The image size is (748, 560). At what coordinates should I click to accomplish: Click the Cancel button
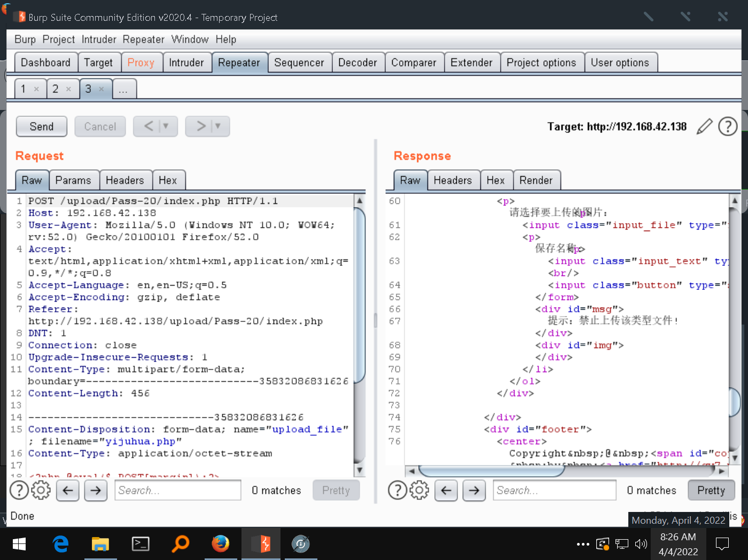point(100,127)
